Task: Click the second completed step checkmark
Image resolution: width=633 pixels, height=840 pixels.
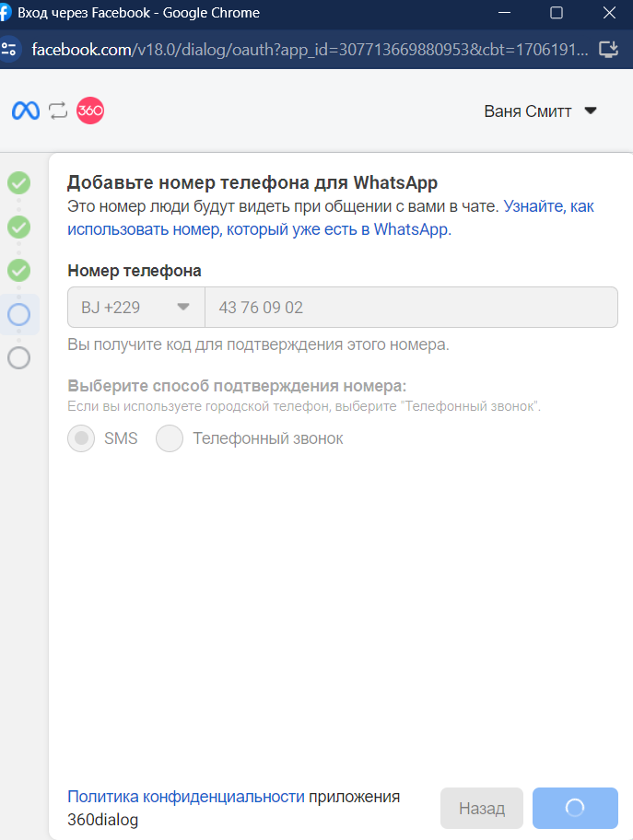Action: [18, 227]
